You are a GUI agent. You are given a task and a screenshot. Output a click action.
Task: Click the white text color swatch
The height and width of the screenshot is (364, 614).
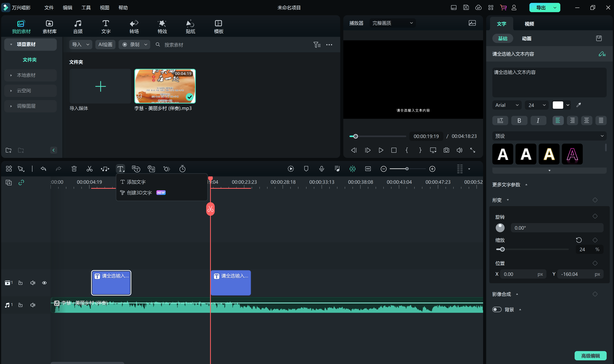pos(557,105)
